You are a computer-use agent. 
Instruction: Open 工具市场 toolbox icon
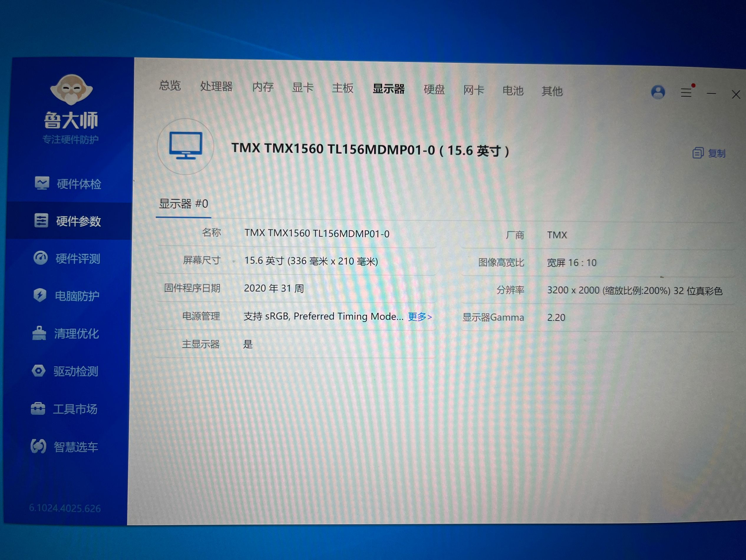pos(38,409)
